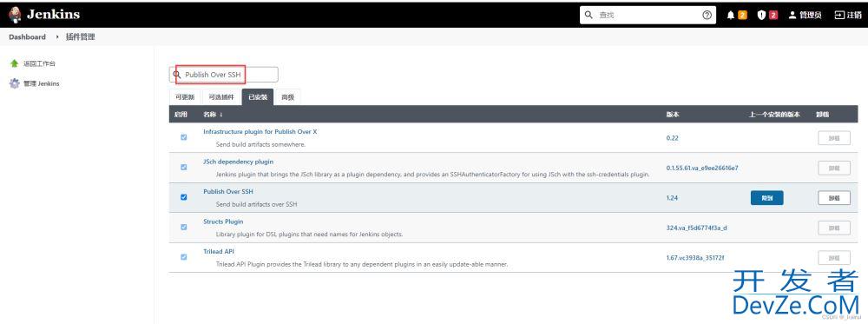
Task: Click the version 324.va_f5d6774f3a_d link
Action: click(x=696, y=228)
